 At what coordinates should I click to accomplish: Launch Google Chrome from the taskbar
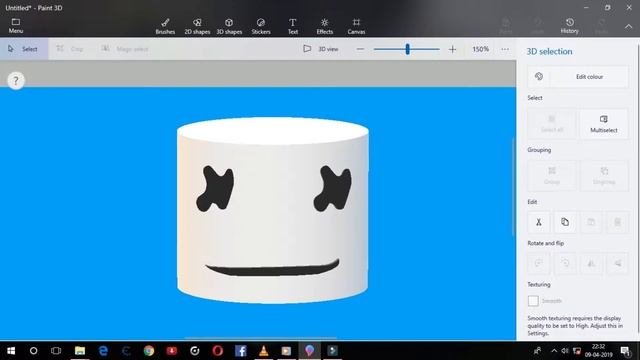pos(149,351)
